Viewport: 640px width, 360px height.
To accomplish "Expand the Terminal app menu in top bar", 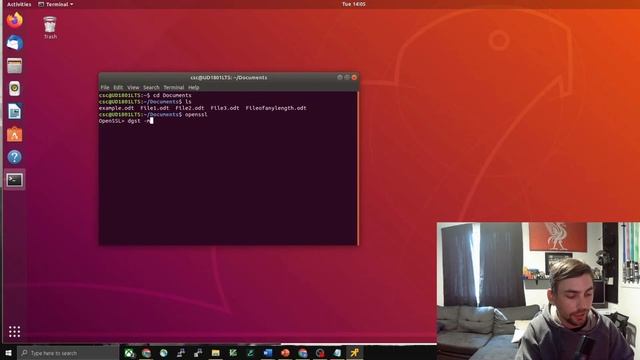I will [x=56, y=4].
